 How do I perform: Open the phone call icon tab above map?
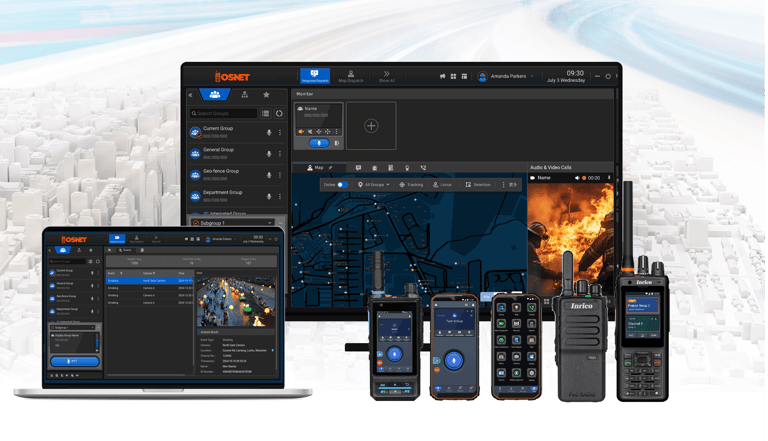pyautogui.click(x=423, y=168)
